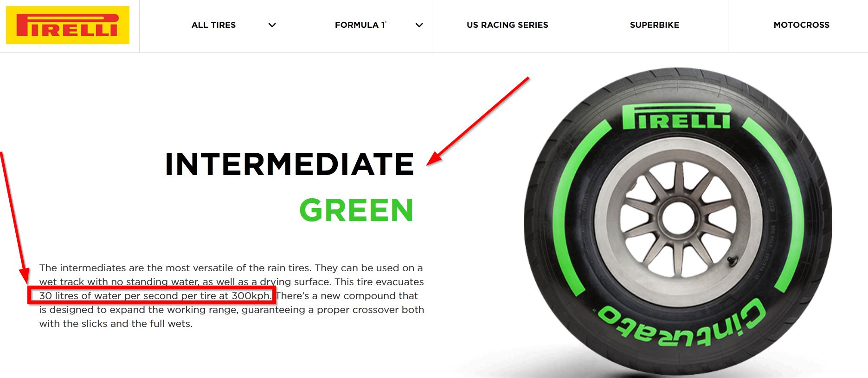Navigate to MOTOCROSS
Screen dimensions: 868x378
pyautogui.click(x=802, y=25)
